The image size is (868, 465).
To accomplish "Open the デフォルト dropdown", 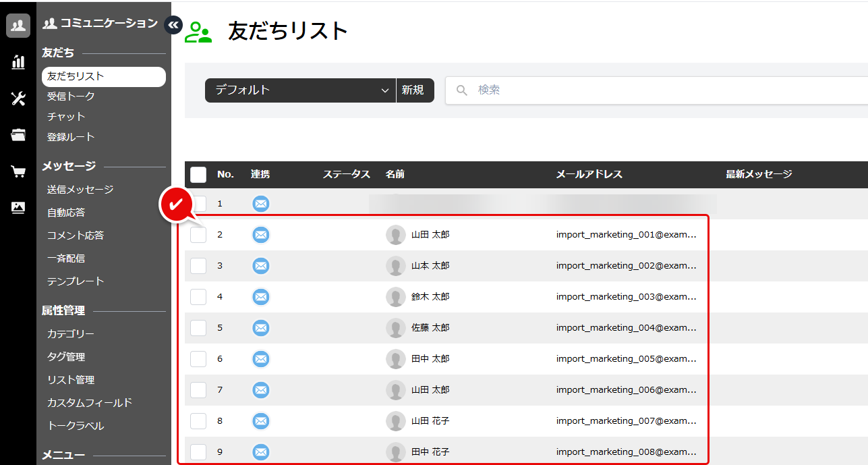I will coord(300,90).
